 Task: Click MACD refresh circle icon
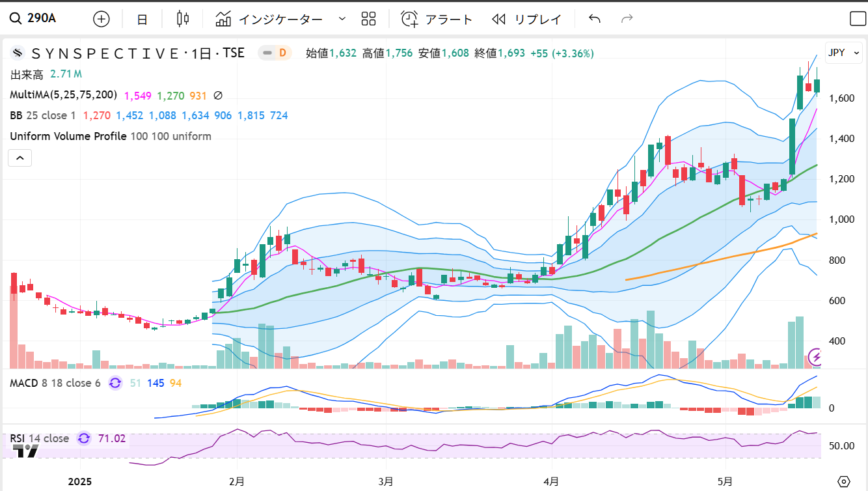click(x=115, y=383)
